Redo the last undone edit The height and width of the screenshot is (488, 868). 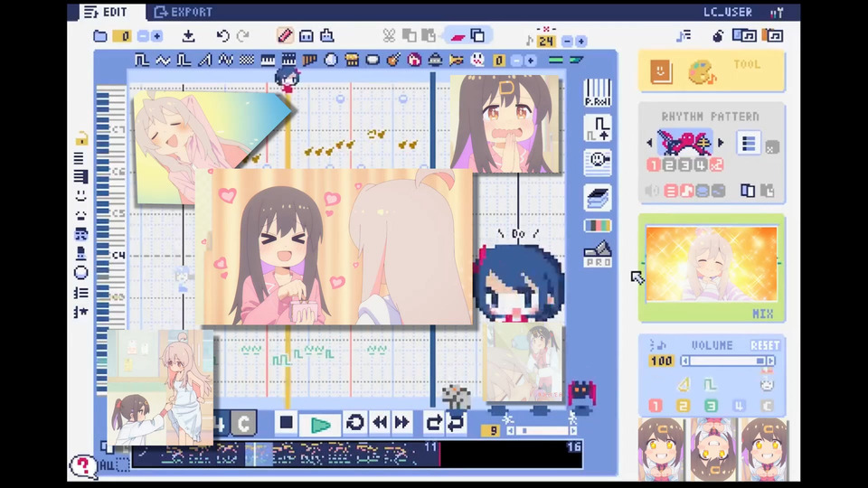243,36
